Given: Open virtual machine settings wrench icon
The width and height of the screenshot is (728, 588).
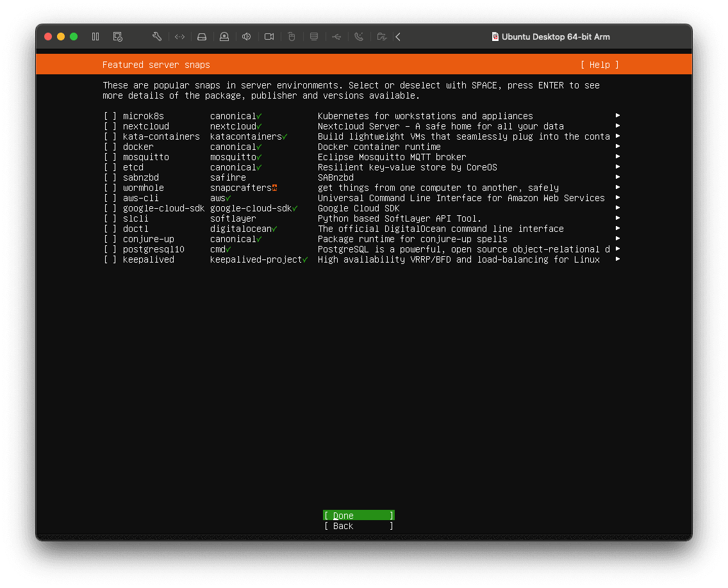Looking at the screenshot, I should [157, 37].
